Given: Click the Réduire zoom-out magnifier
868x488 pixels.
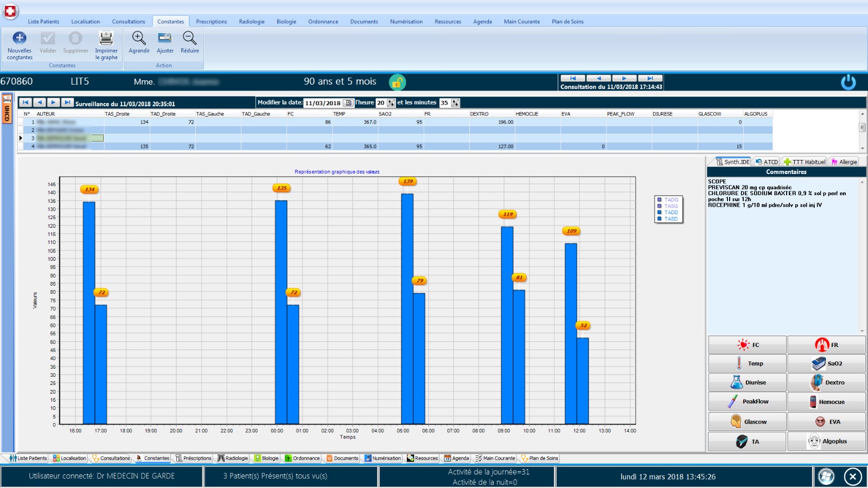Looking at the screenshot, I should pyautogui.click(x=189, y=38).
